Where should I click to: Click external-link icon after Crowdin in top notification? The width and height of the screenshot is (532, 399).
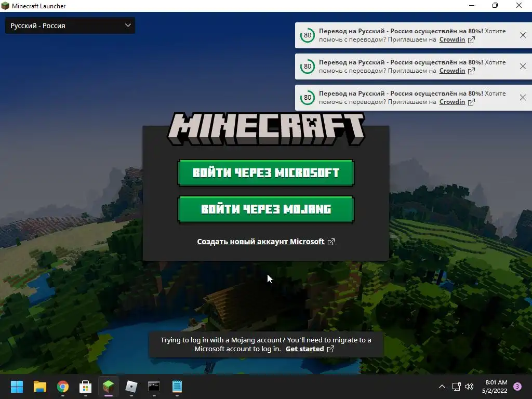(471, 39)
